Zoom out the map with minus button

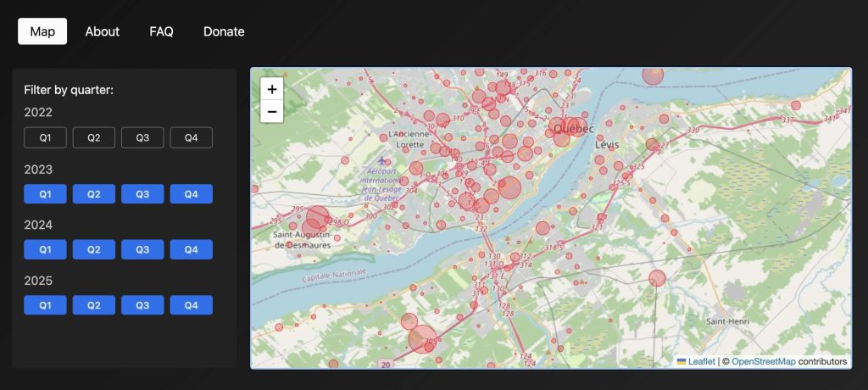(272, 111)
